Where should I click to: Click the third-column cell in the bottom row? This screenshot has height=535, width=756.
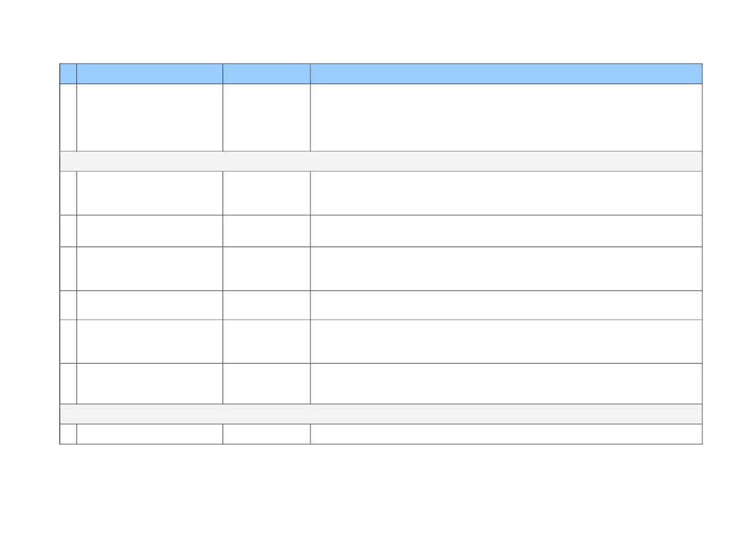(266, 434)
